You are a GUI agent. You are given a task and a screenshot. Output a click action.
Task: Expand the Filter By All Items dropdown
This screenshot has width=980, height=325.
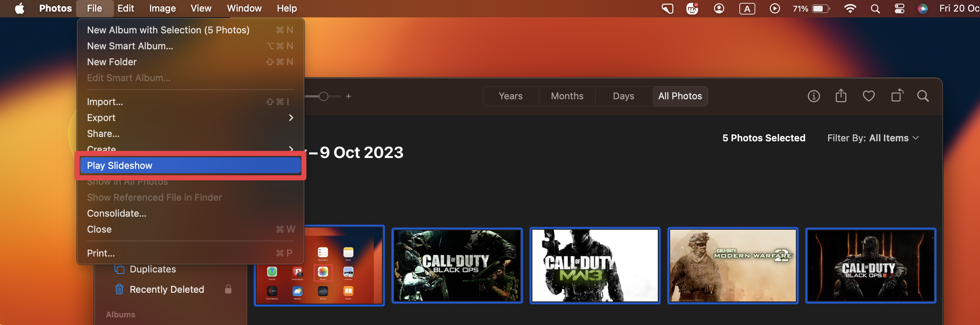[x=873, y=138]
